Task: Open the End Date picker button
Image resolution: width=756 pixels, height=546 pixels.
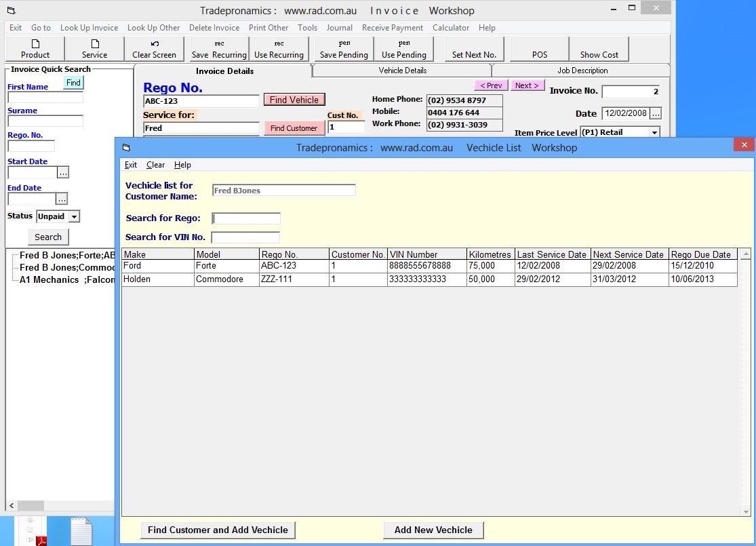Action: [62, 198]
